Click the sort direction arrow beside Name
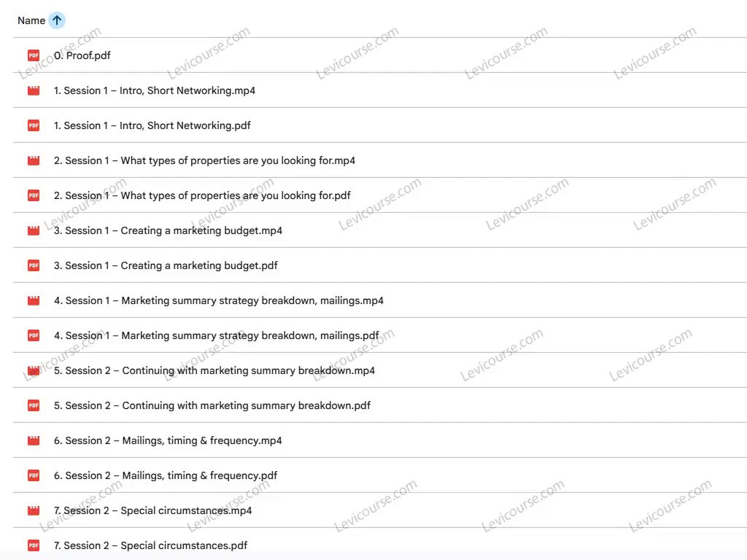Screen dimensions: 747x560 pyautogui.click(x=57, y=20)
